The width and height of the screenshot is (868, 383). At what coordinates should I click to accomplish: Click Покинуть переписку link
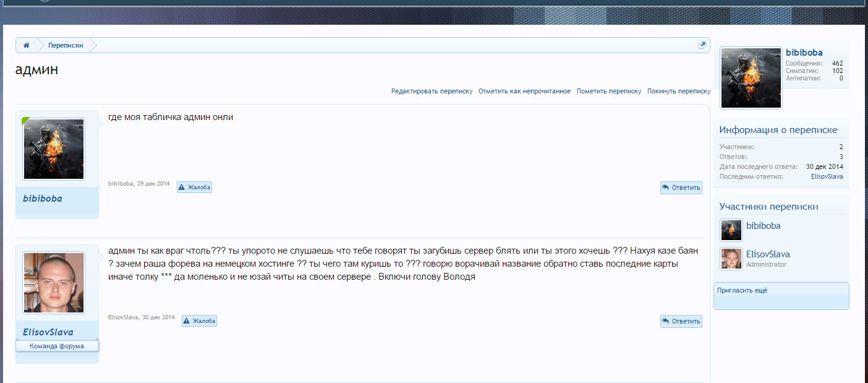(678, 91)
